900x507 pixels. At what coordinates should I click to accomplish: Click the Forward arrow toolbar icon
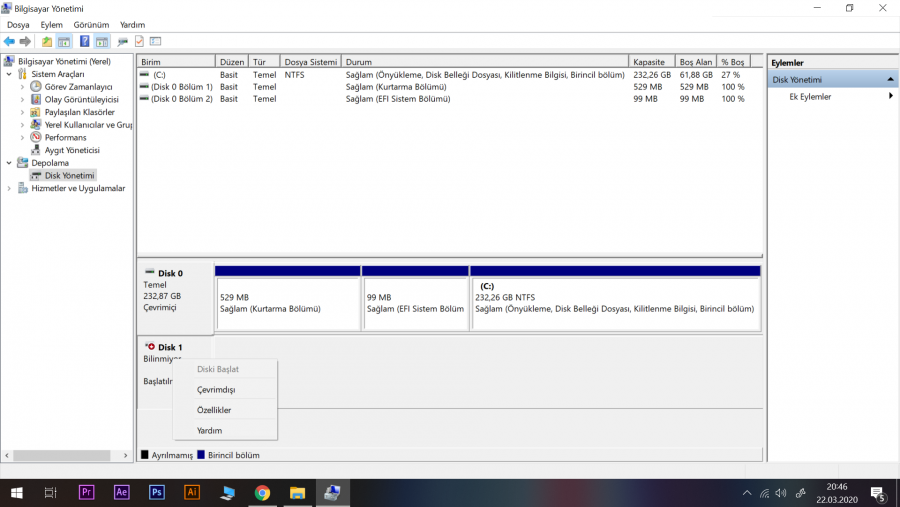pyautogui.click(x=25, y=41)
